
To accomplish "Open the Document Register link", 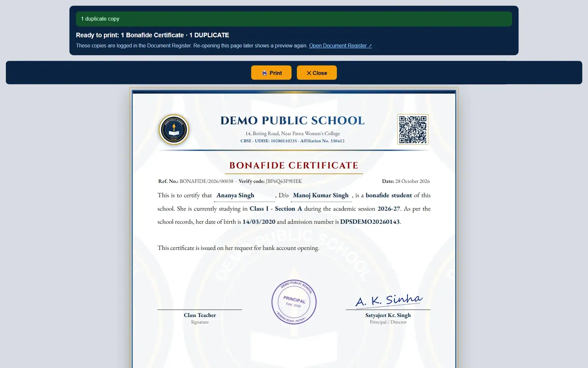I will coord(341,46).
